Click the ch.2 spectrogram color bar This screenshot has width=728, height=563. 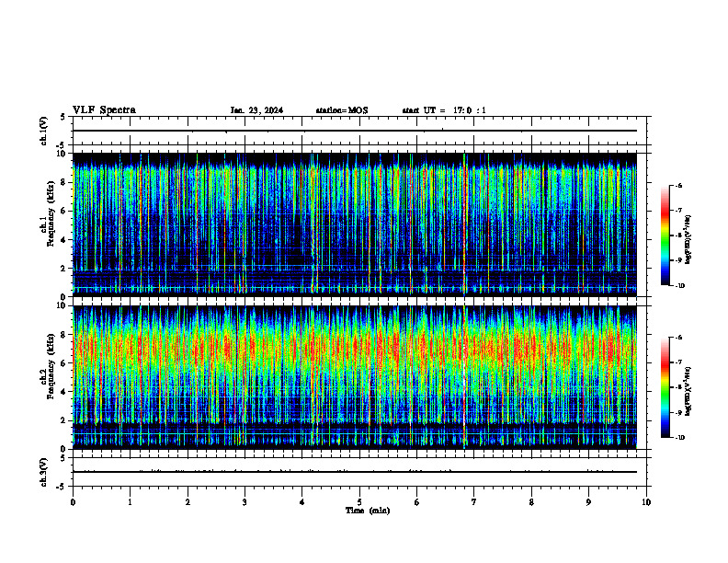pos(665,387)
